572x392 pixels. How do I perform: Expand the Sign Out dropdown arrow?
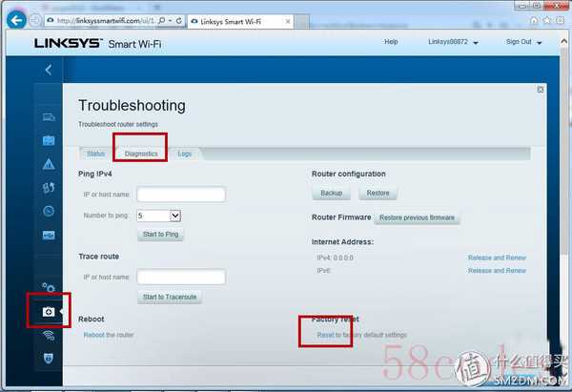coord(539,43)
